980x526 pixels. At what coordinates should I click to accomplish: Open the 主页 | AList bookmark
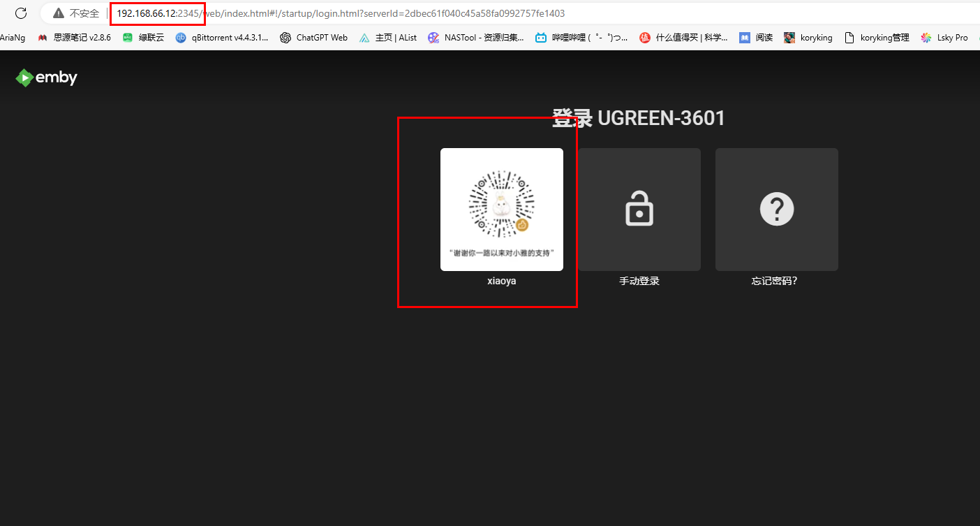coord(388,38)
